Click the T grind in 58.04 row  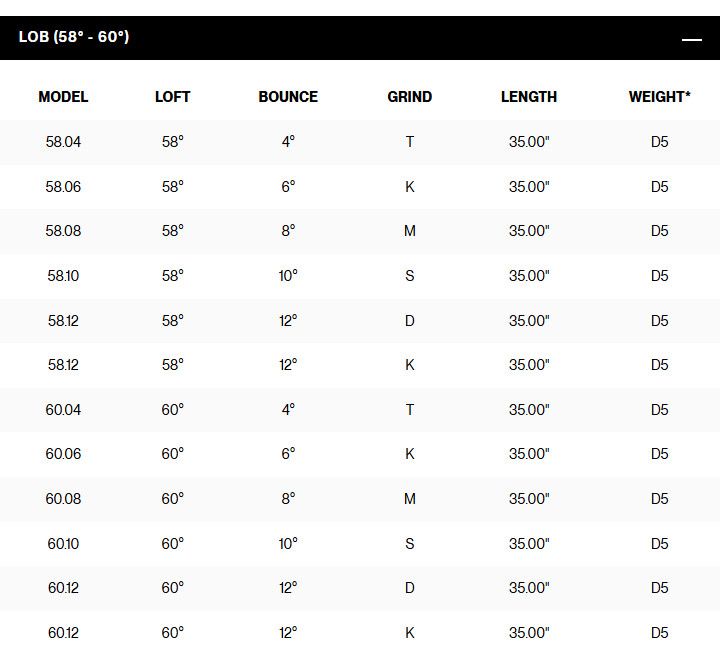point(409,142)
